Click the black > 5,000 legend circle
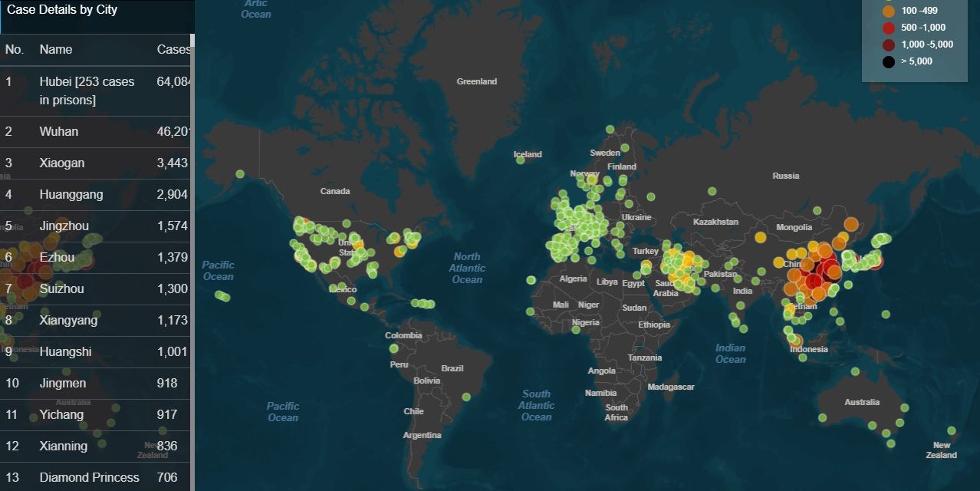The image size is (980, 491). point(889,61)
